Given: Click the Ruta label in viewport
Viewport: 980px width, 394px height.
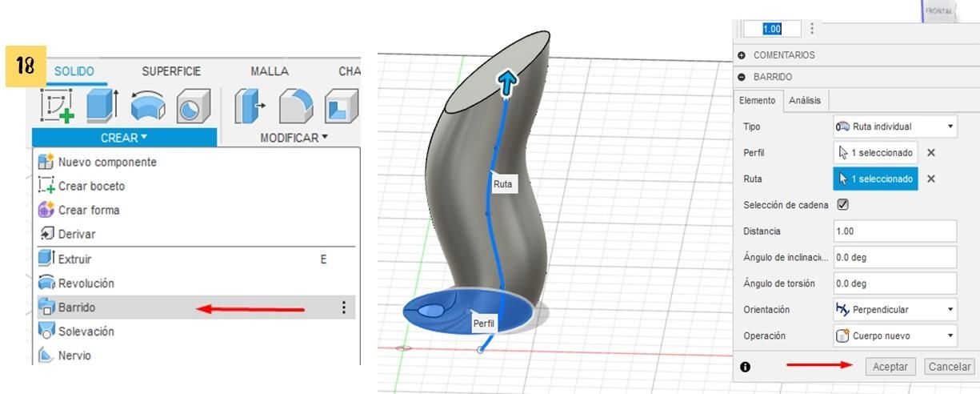Looking at the screenshot, I should pos(502,184).
